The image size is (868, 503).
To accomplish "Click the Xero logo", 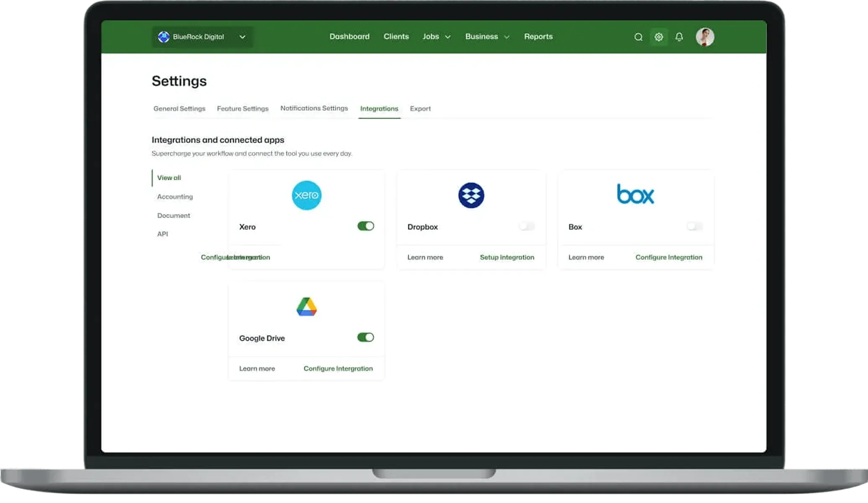I will (307, 195).
